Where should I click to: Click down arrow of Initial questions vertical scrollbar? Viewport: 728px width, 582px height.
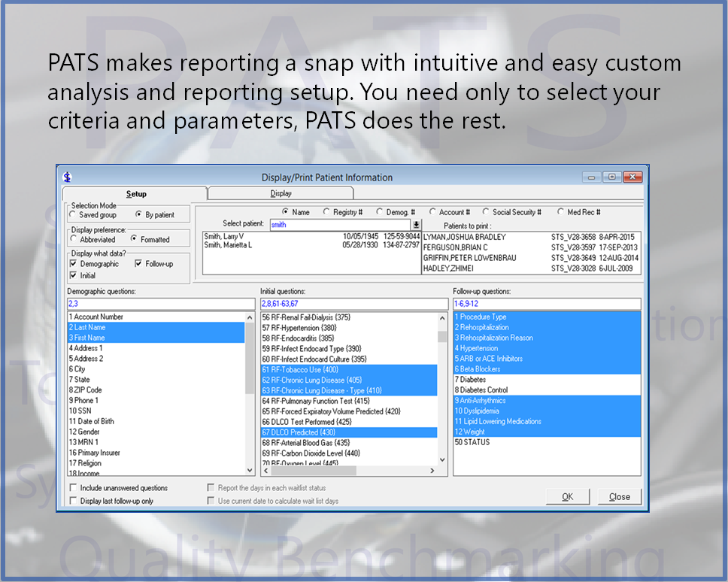coord(442,460)
